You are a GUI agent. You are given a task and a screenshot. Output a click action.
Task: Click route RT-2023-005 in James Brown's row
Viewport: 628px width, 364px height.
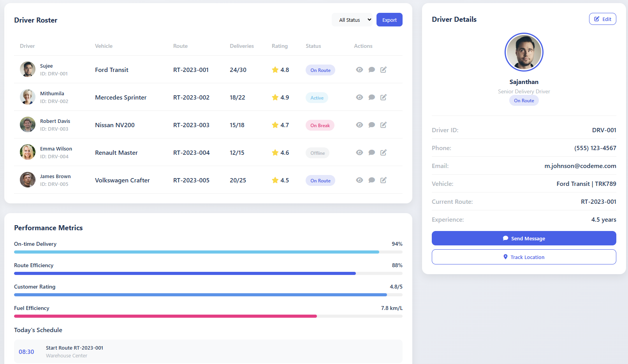191,180
